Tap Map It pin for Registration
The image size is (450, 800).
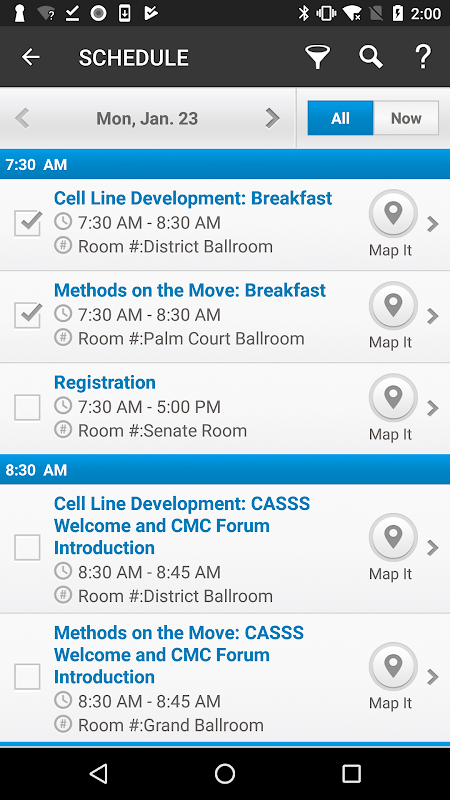coord(393,398)
